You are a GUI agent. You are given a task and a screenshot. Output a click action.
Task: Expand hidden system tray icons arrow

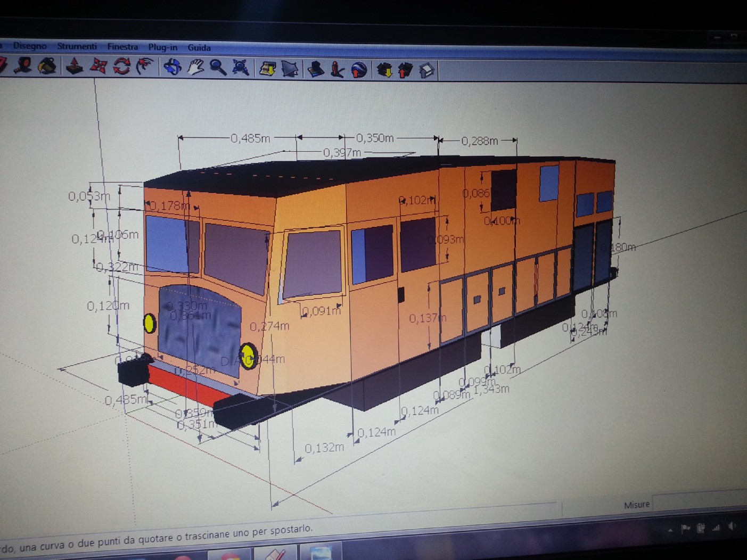(670, 530)
